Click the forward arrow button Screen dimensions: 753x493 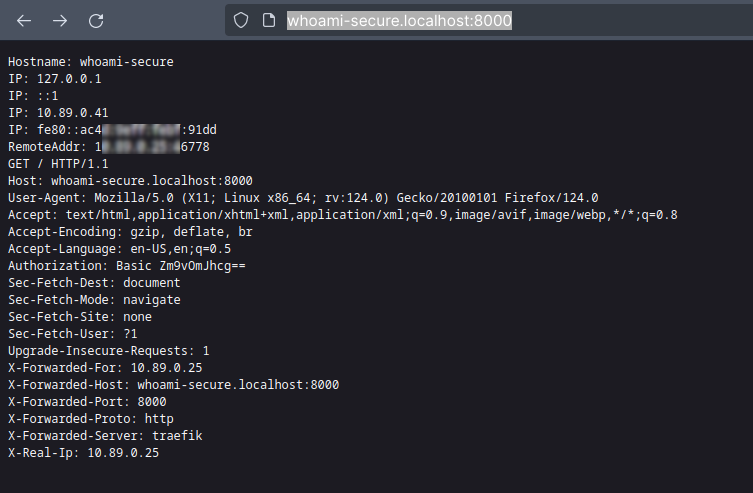pos(60,20)
